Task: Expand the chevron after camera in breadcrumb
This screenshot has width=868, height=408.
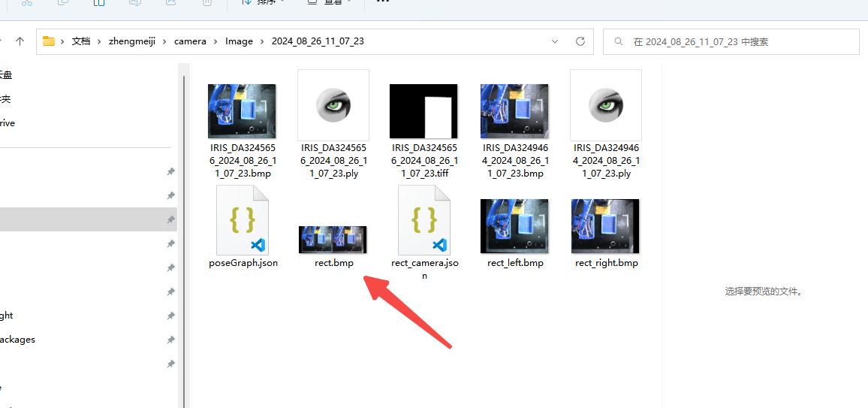Action: click(x=215, y=41)
